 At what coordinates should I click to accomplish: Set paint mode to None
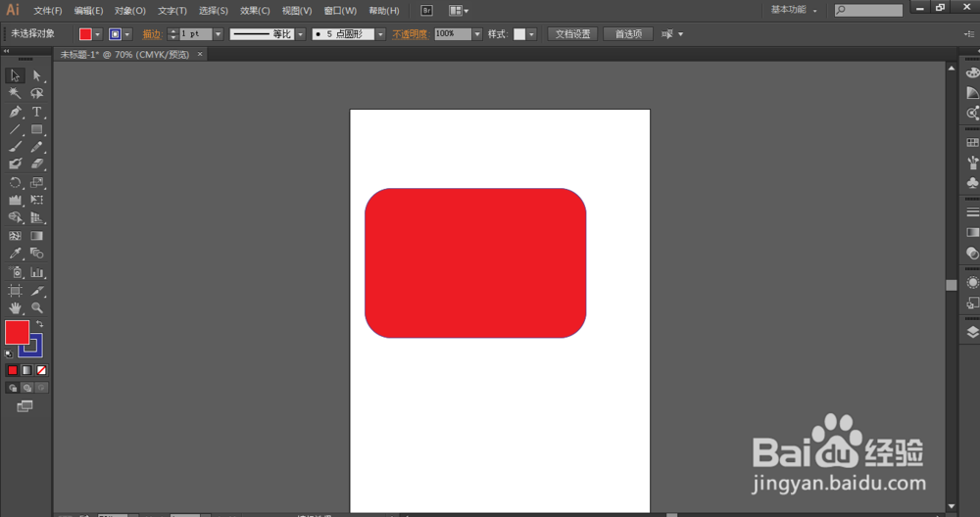pos(41,370)
